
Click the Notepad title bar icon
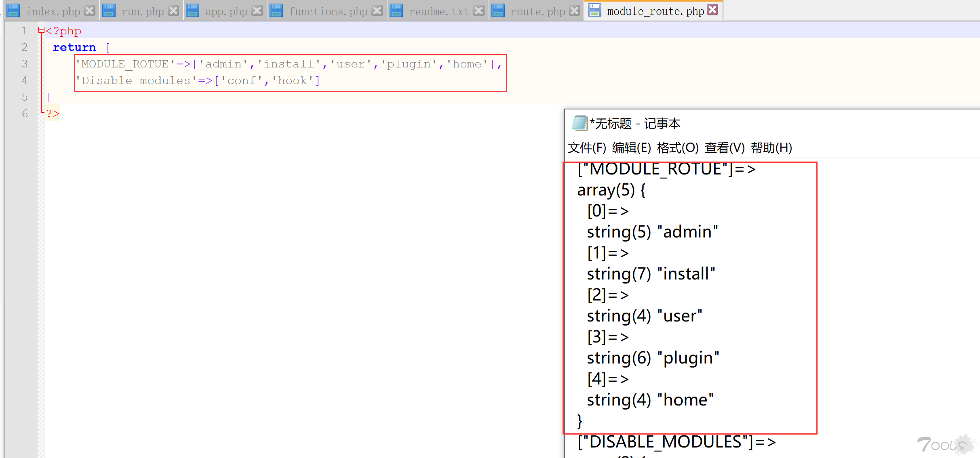click(579, 123)
